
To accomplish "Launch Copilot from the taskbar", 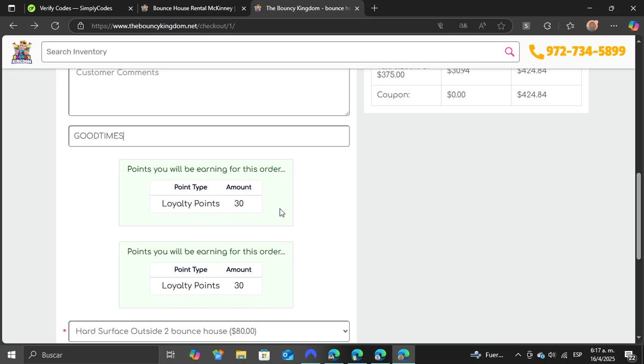I will 194,355.
